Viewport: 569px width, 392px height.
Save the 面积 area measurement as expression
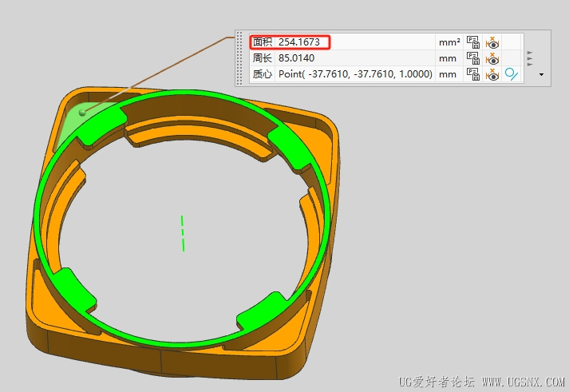coord(472,42)
